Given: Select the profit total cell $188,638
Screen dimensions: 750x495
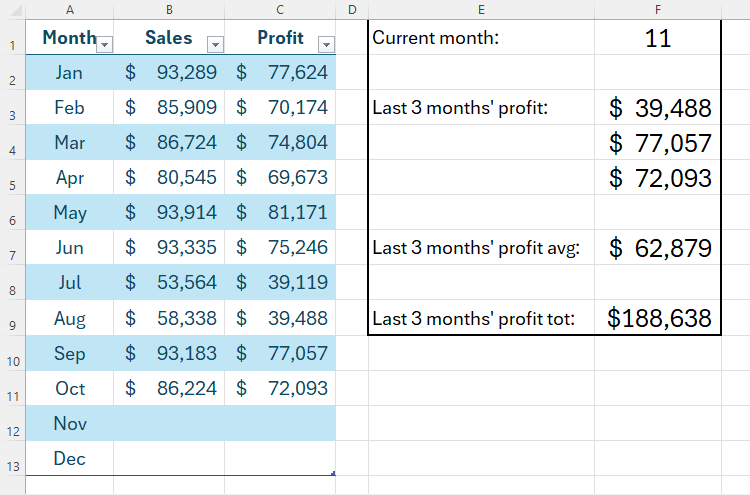Looking at the screenshot, I should (x=657, y=319).
